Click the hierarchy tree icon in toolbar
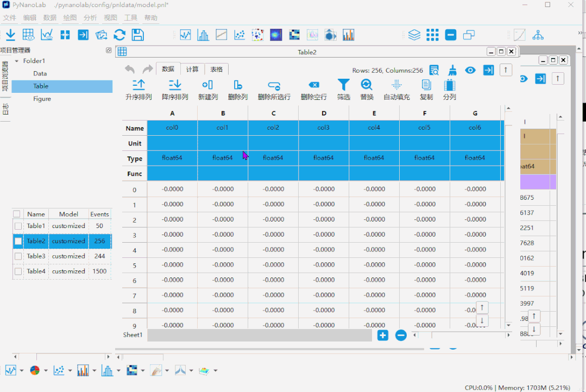Viewport: 586px width, 392px height. [538, 35]
